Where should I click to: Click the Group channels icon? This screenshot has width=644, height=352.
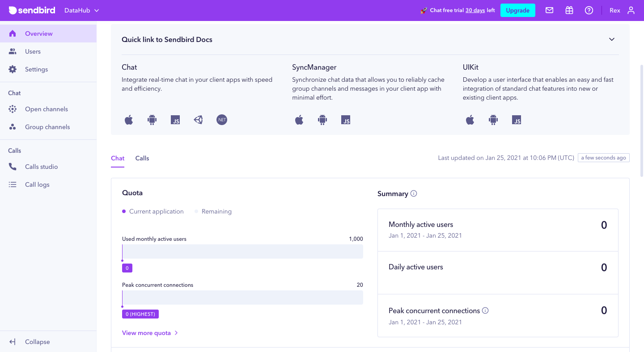pyautogui.click(x=13, y=127)
